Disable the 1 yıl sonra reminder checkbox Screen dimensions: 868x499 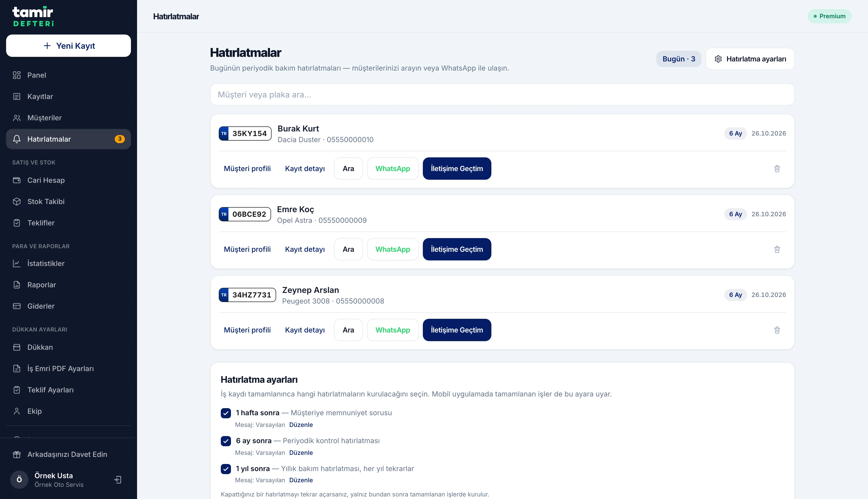coord(226,469)
